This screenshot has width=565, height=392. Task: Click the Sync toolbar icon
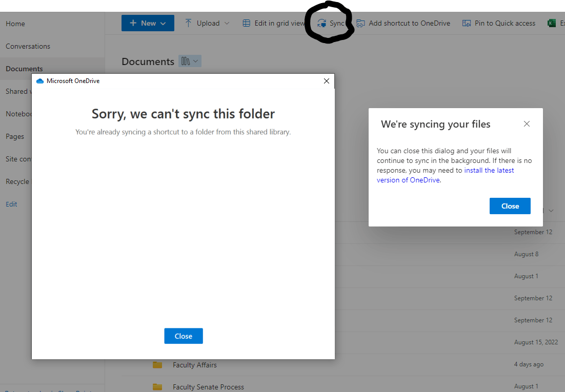(322, 24)
